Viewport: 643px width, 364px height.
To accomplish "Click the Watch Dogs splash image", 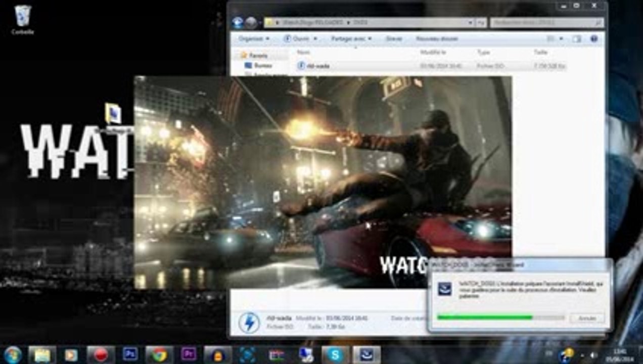I will 323,182.
